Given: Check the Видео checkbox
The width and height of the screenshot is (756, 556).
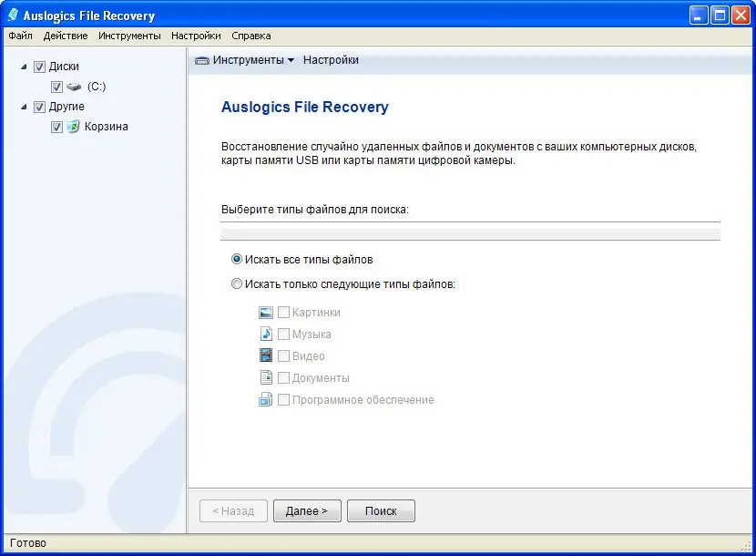Looking at the screenshot, I should [283, 355].
